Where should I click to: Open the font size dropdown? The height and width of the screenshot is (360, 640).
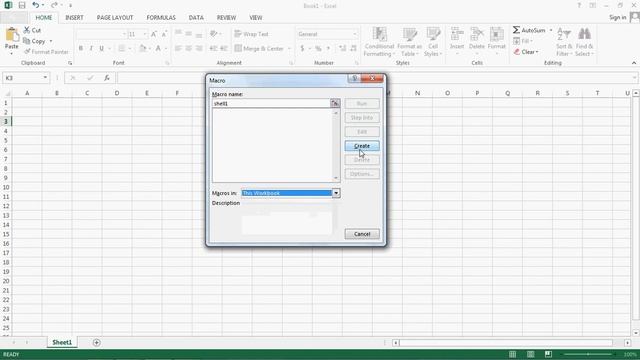click(x=145, y=34)
